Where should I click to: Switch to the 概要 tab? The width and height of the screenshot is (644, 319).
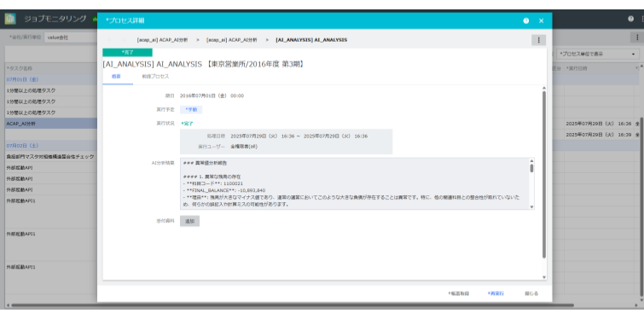tap(116, 77)
